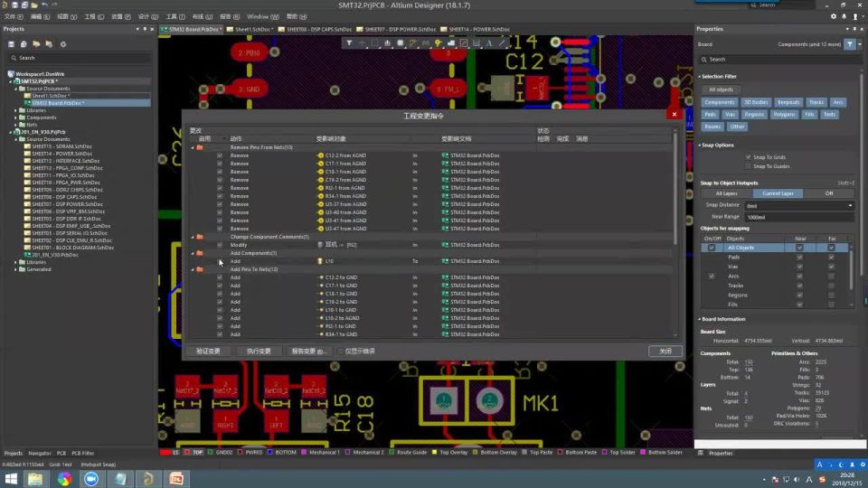Screen dimensions: 868x488
Task: Open the 工具 (T) menu
Action: (x=175, y=16)
